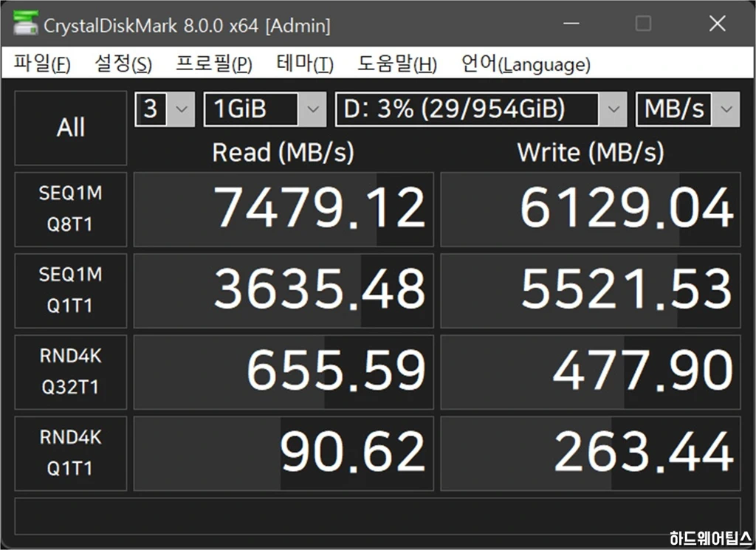Screen dimensions: 756x550
Task: Click the SEQ1M Q8T1 write value 6129.04
Action: pos(591,209)
